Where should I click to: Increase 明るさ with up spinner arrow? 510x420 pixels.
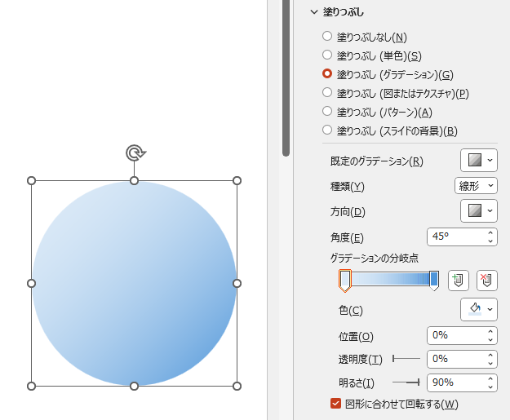pos(490,378)
